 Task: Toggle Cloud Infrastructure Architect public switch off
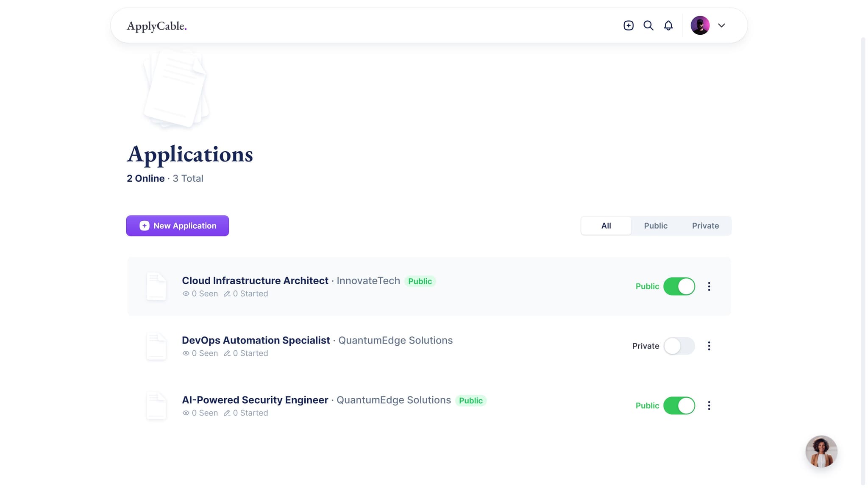(679, 286)
